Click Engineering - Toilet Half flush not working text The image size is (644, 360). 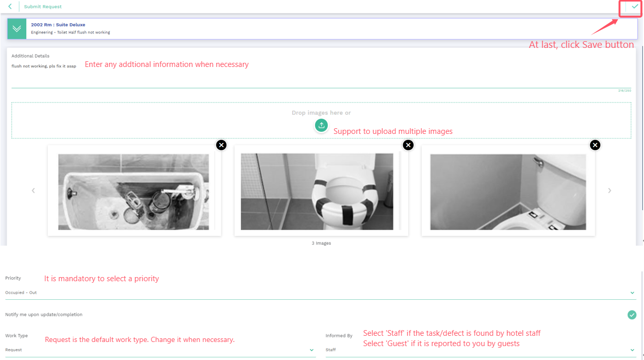(71, 32)
